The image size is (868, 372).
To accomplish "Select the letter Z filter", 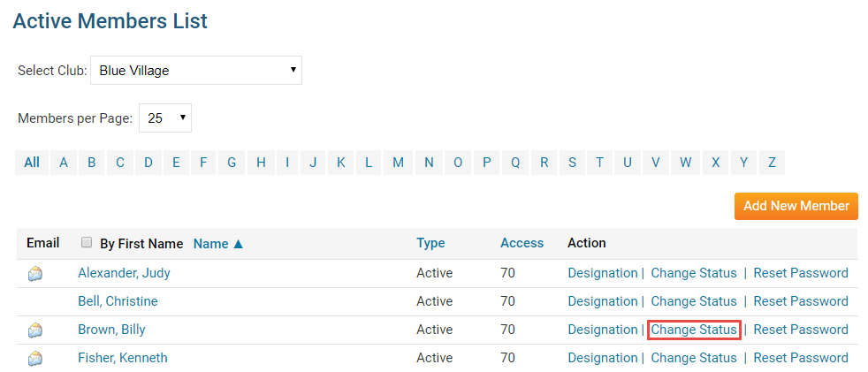I will coord(772,163).
